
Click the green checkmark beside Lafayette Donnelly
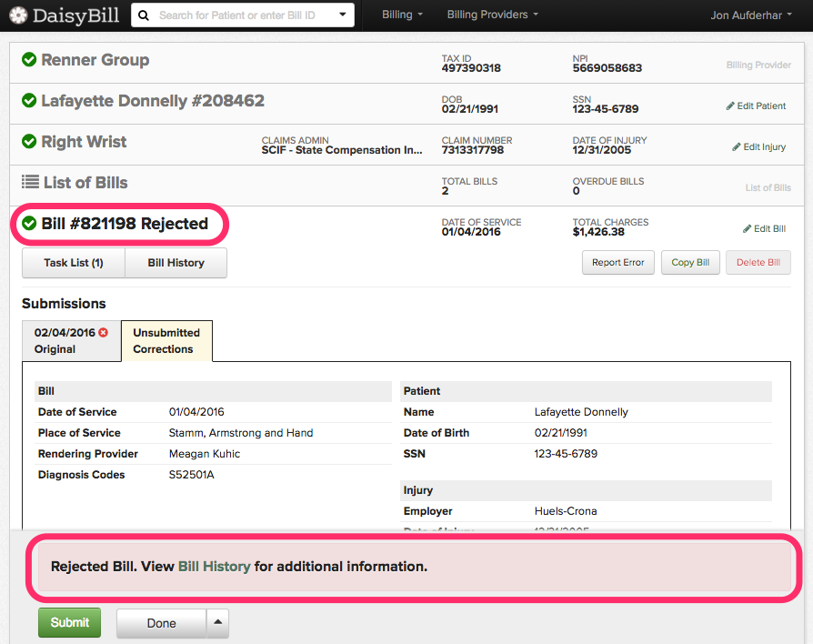pos(29,101)
